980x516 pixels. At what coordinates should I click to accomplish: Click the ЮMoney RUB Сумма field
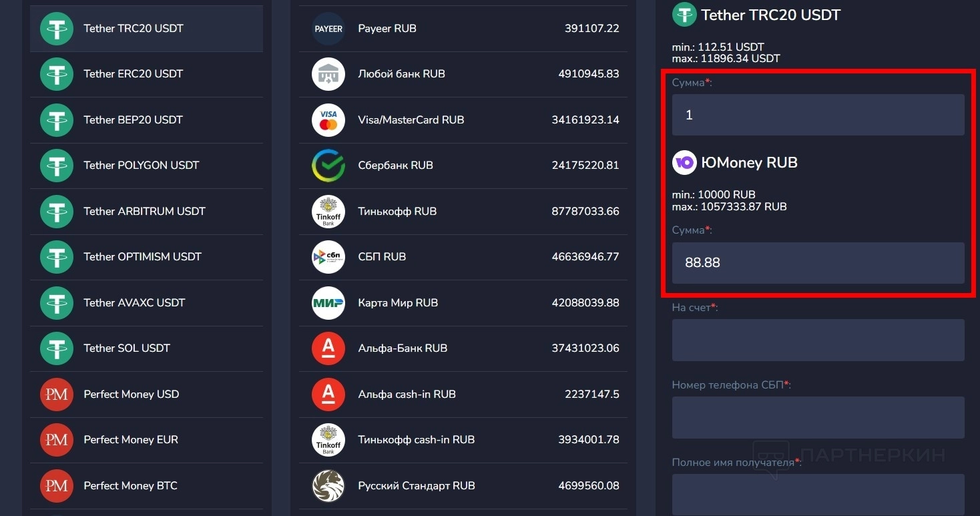coord(818,263)
